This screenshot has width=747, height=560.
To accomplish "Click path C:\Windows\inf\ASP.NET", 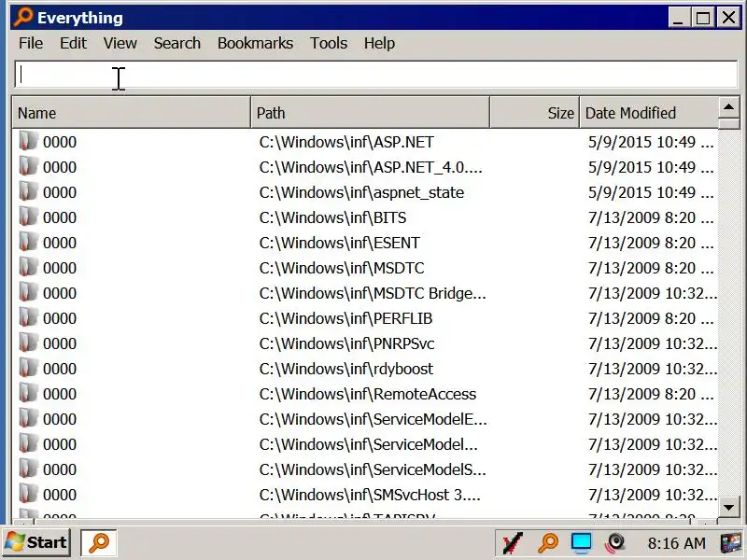I will [346, 142].
